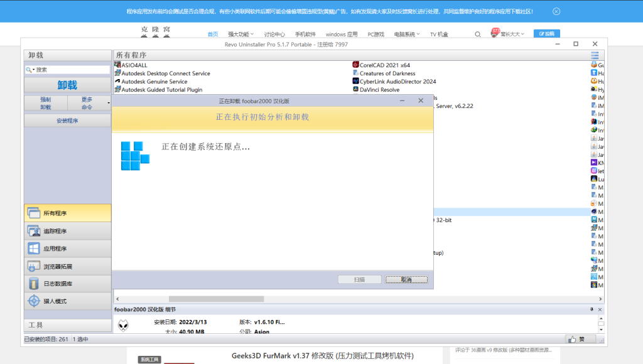The image size is (643, 364).
Task: Click the large 卸载 uninstall button
Action: (67, 85)
